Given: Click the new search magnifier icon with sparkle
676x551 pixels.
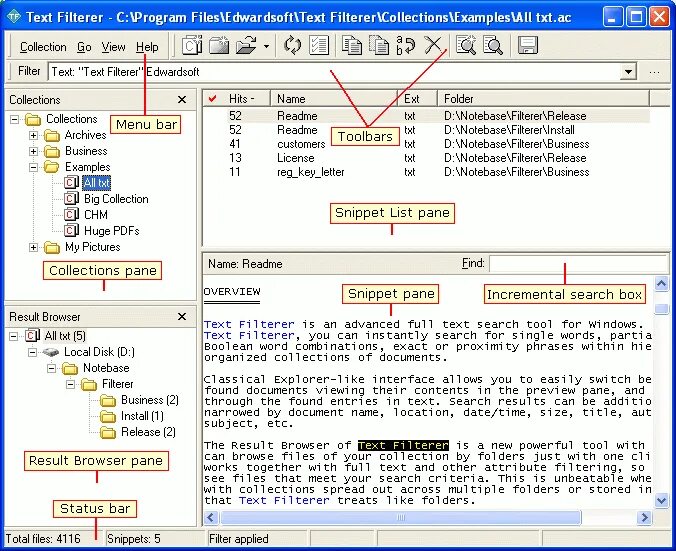Looking at the screenshot, I should tap(466, 45).
